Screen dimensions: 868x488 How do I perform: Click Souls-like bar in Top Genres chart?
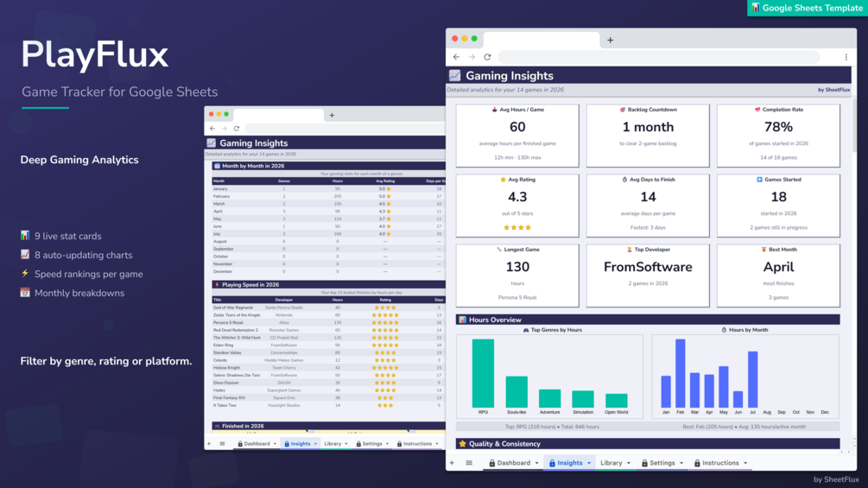[x=516, y=392]
